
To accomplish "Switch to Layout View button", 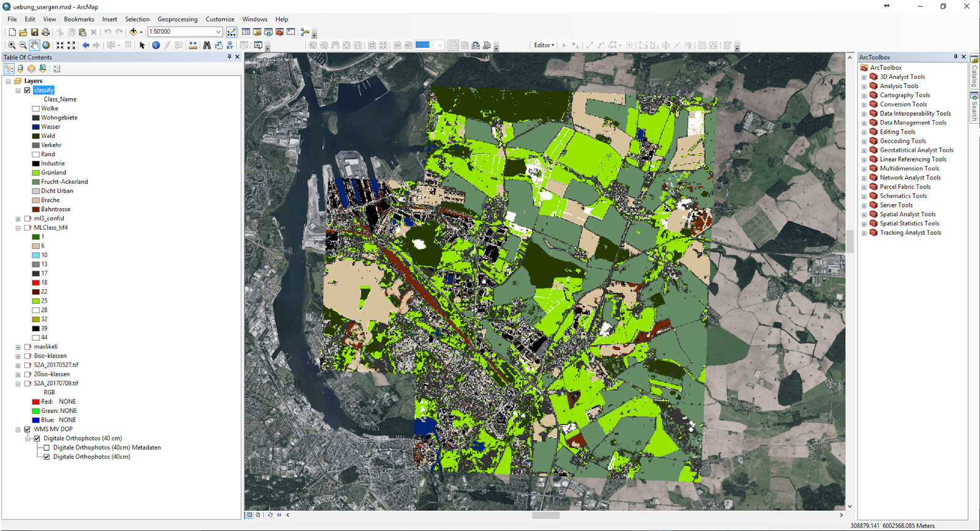I will (258, 515).
